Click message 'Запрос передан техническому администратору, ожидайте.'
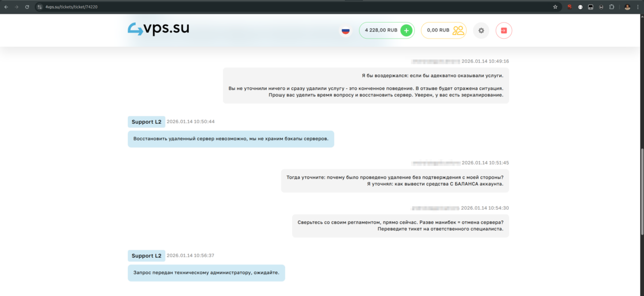 tap(207, 272)
